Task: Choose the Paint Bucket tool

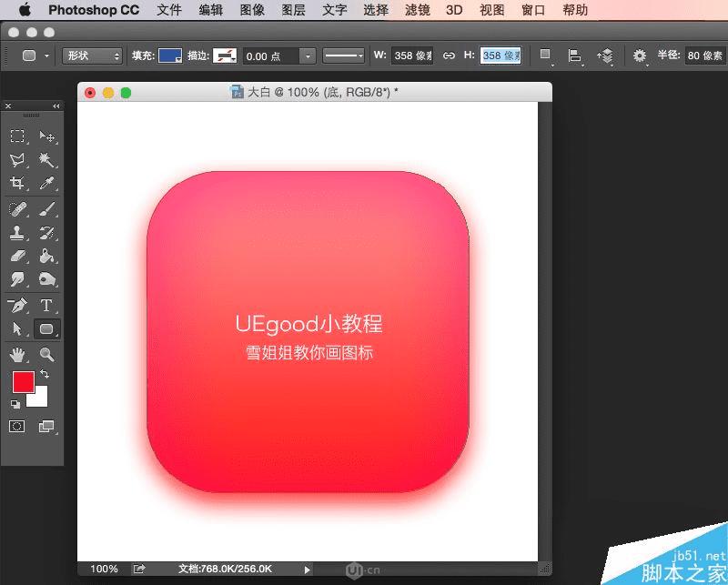Action: coord(46,256)
